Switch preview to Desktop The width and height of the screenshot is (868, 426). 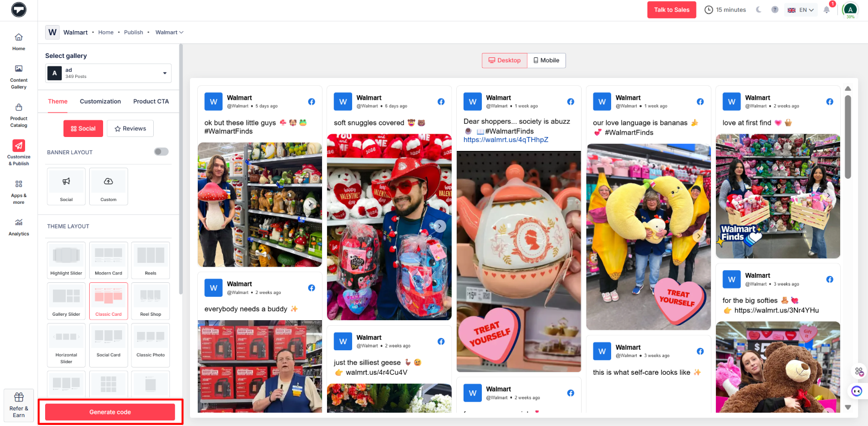tap(504, 60)
